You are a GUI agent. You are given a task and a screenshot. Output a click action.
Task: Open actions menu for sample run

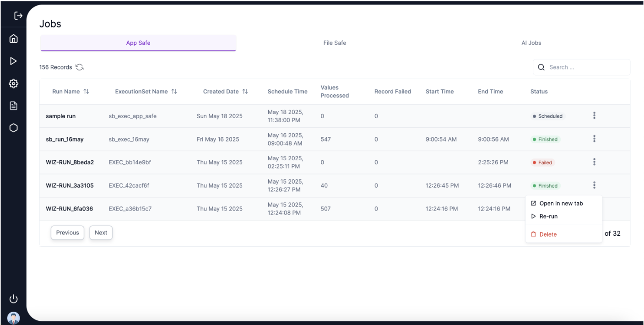(x=594, y=116)
